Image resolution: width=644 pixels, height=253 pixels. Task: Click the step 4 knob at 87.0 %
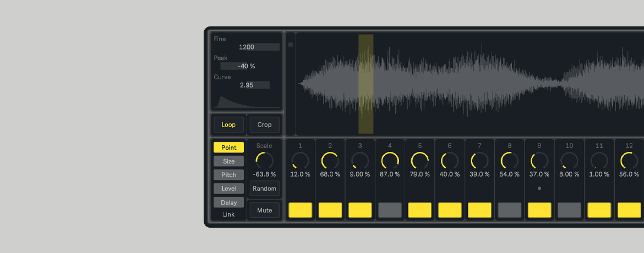390,161
